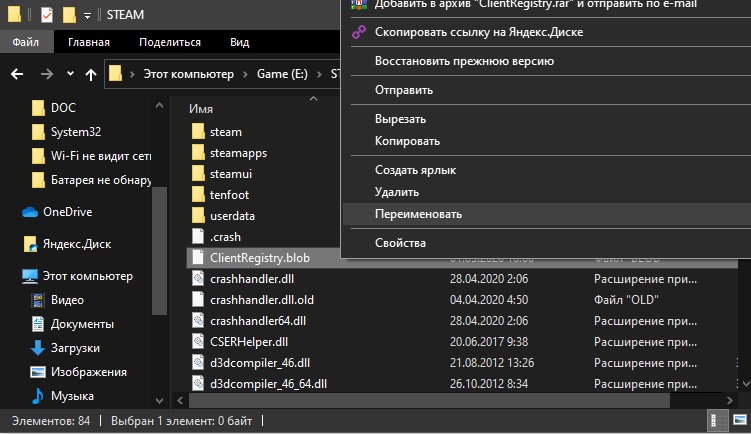This screenshot has height=434, width=751.
Task: Select the CSERHelper.dll file icon
Action: 198,342
